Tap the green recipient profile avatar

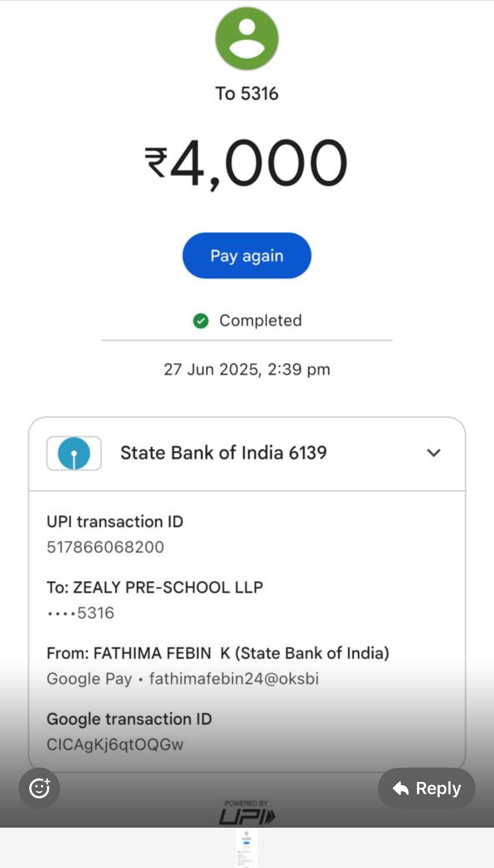click(x=247, y=38)
